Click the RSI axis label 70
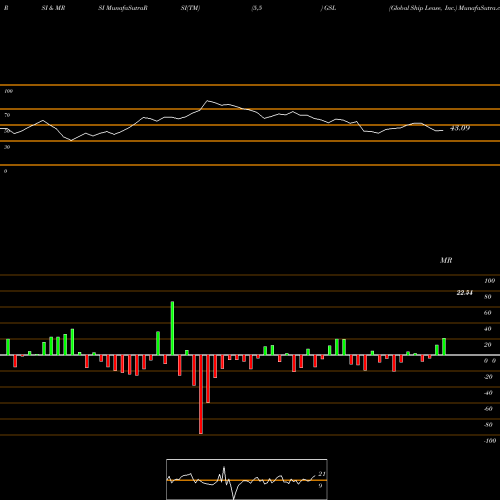The height and width of the screenshot is (500, 500). click(x=7, y=115)
